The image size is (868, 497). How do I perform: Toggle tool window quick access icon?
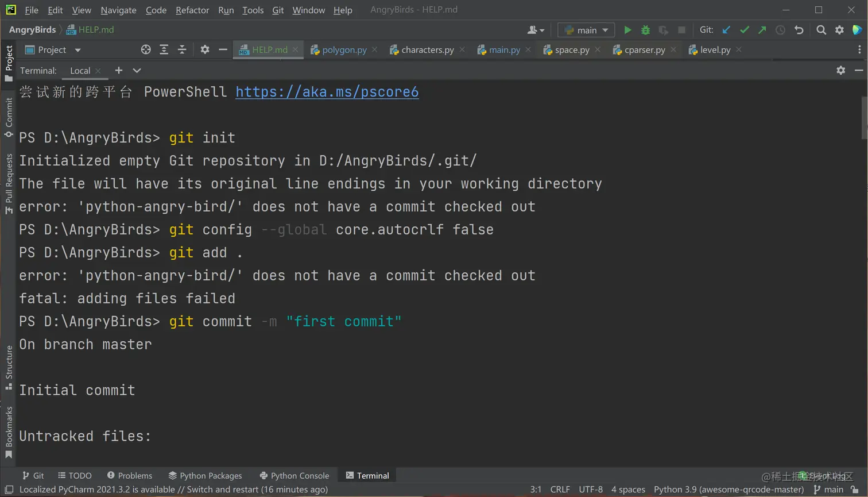[x=9, y=490]
